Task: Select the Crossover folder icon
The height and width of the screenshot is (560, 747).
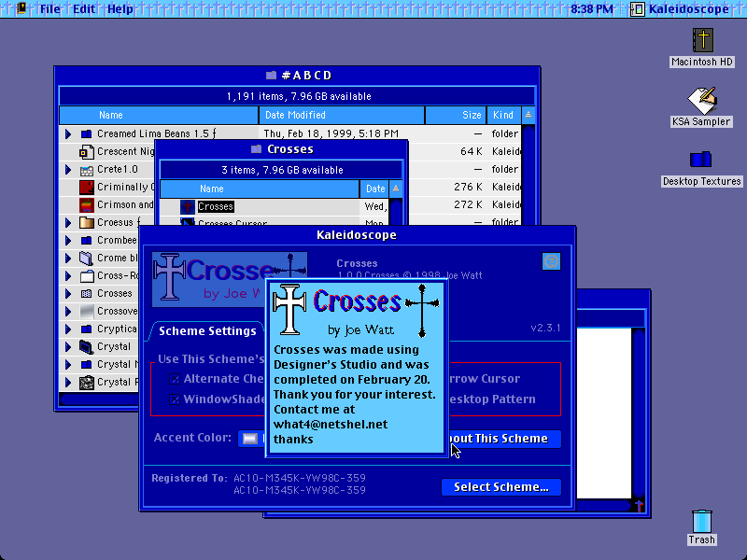Action: (86, 312)
